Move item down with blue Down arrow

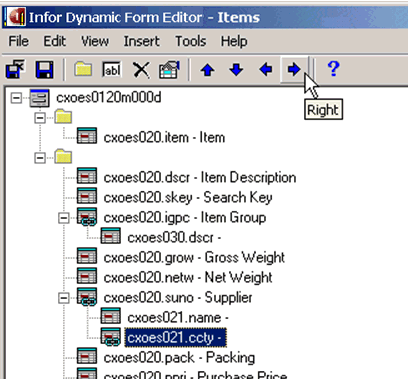tap(236, 70)
